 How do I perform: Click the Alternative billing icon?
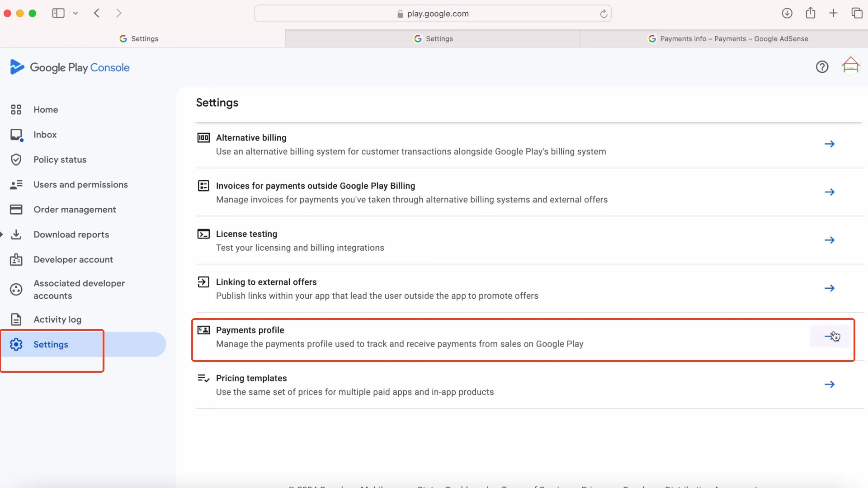(x=203, y=138)
